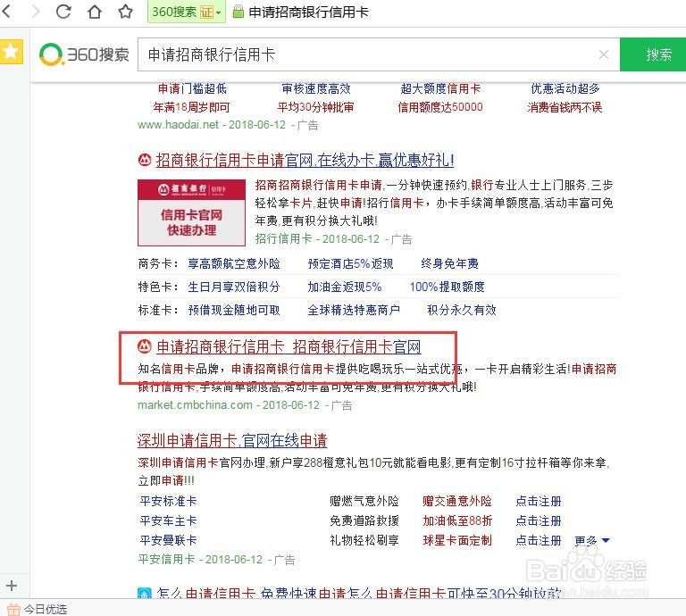This screenshot has width=686, height=616.
Task: Open 生日月享双倍积分 link
Action: 234,287
